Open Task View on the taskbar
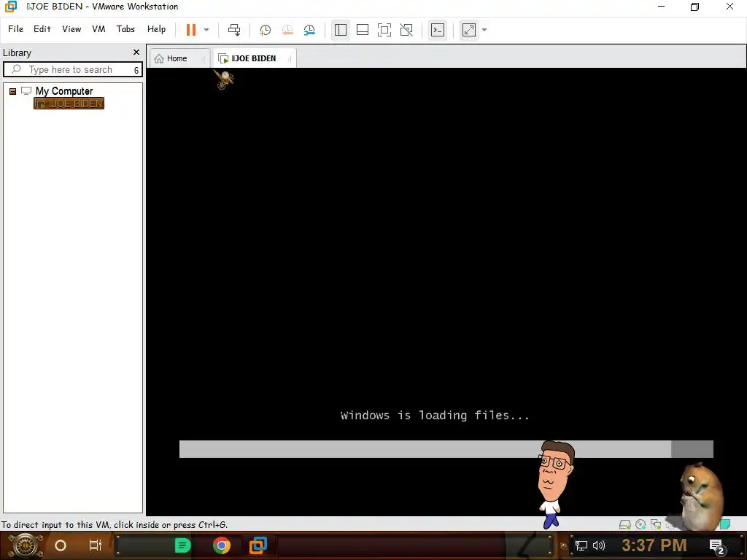 click(x=96, y=545)
